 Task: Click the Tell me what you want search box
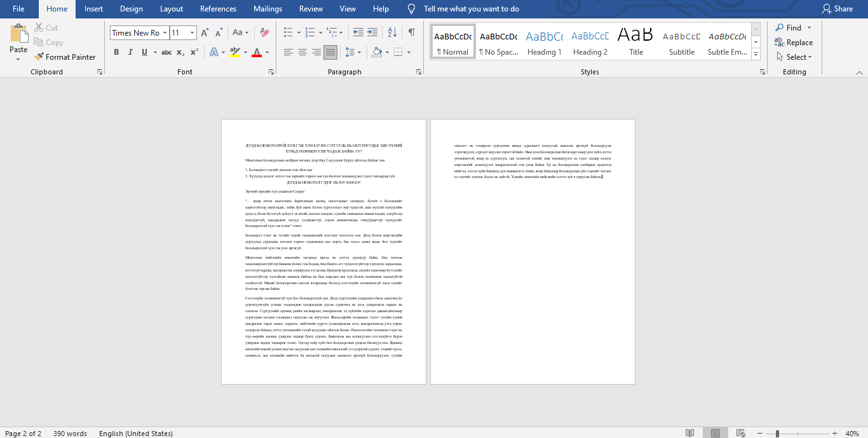pos(471,9)
